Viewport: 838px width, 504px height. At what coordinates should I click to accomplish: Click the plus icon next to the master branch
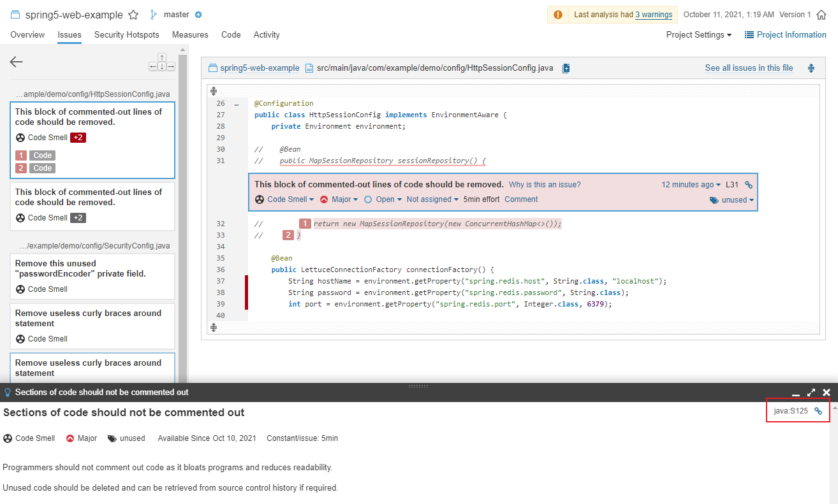click(x=198, y=15)
